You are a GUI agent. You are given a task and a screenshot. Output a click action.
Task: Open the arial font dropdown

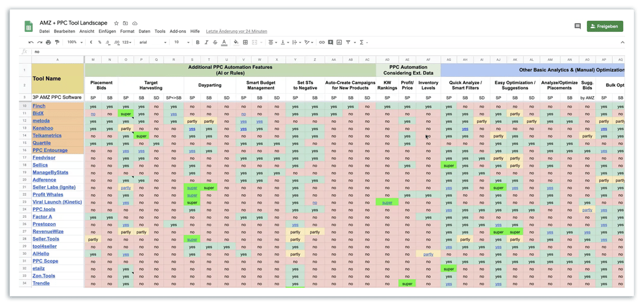[x=153, y=42]
